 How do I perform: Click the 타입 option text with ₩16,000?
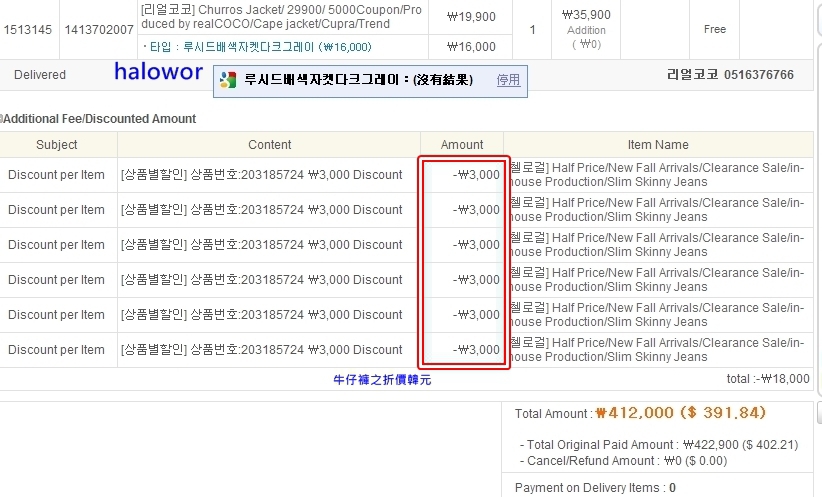click(257, 47)
